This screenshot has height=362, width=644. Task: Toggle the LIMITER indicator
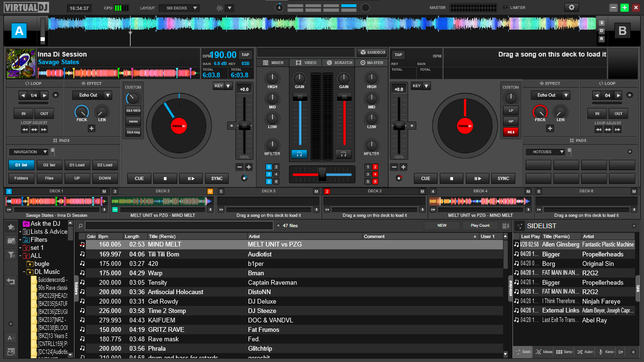coord(506,8)
